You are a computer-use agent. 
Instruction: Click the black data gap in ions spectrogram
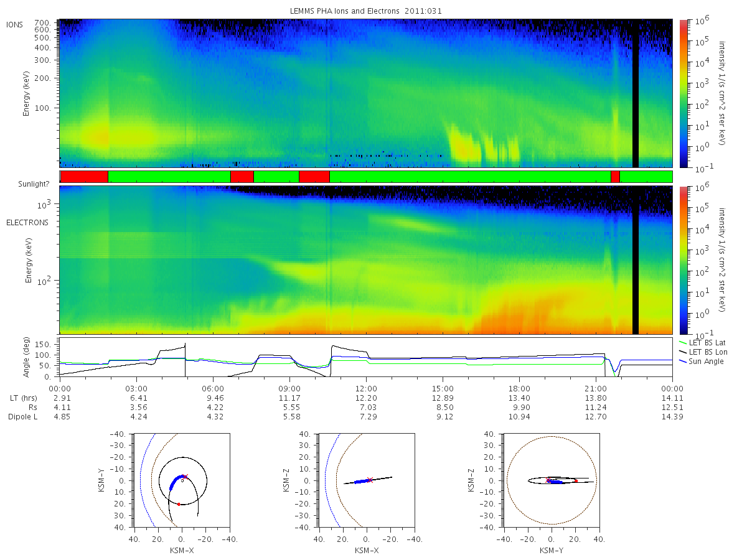coord(636,93)
